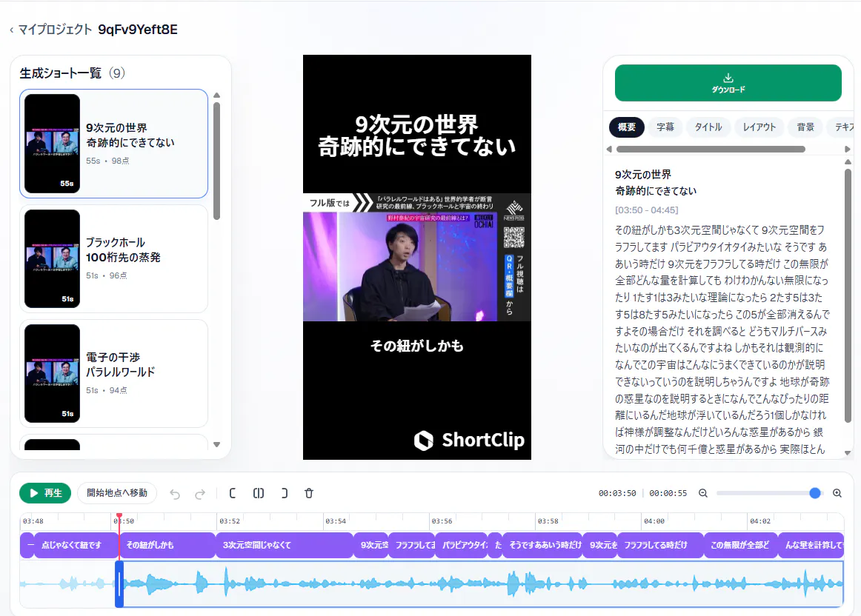Set start point with left bracket icon
This screenshot has width=861, height=616.
(x=233, y=493)
